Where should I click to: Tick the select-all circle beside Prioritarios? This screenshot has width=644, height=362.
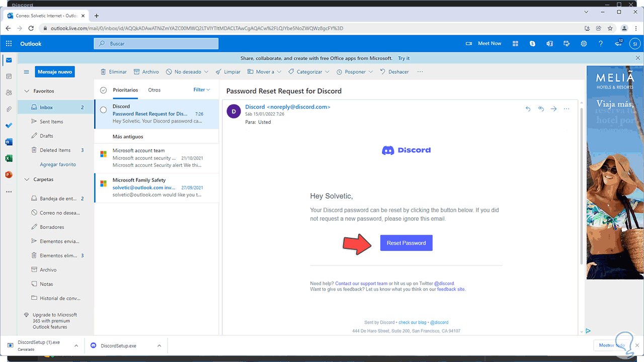click(x=104, y=90)
